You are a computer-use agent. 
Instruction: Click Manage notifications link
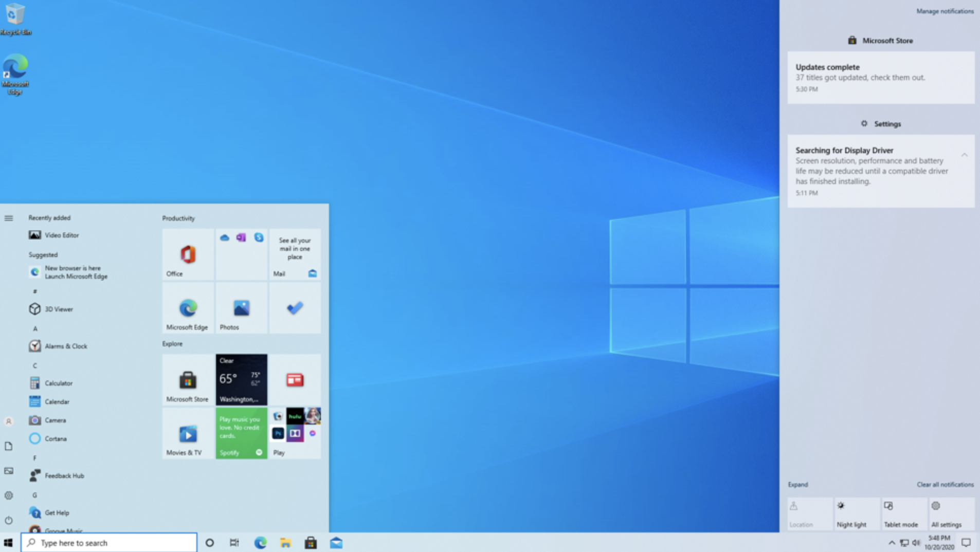point(945,11)
